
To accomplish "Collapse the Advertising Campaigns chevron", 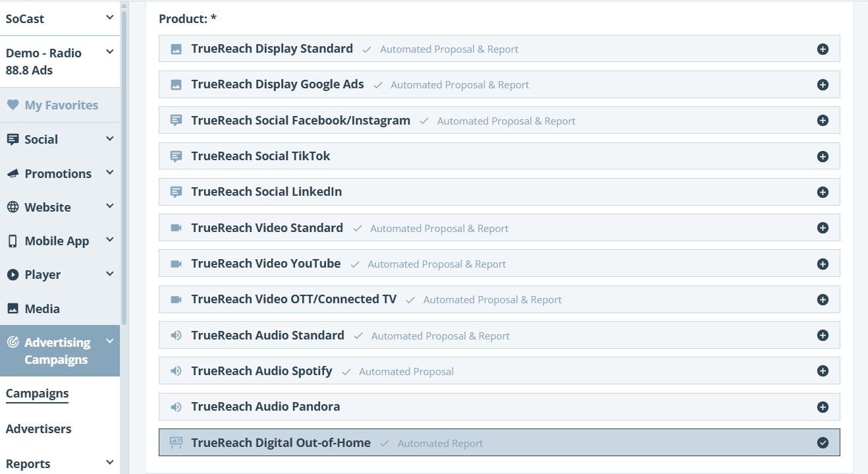I will [x=110, y=341].
